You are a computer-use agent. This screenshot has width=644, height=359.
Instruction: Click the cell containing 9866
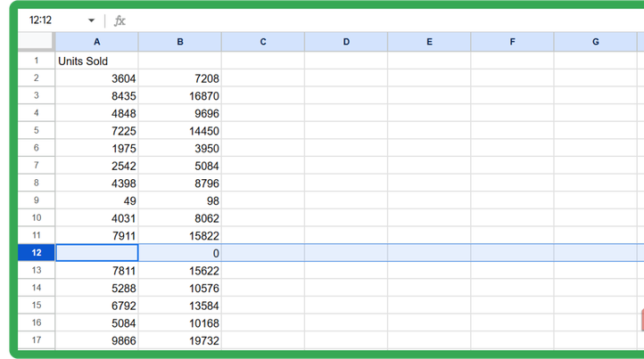(96, 340)
